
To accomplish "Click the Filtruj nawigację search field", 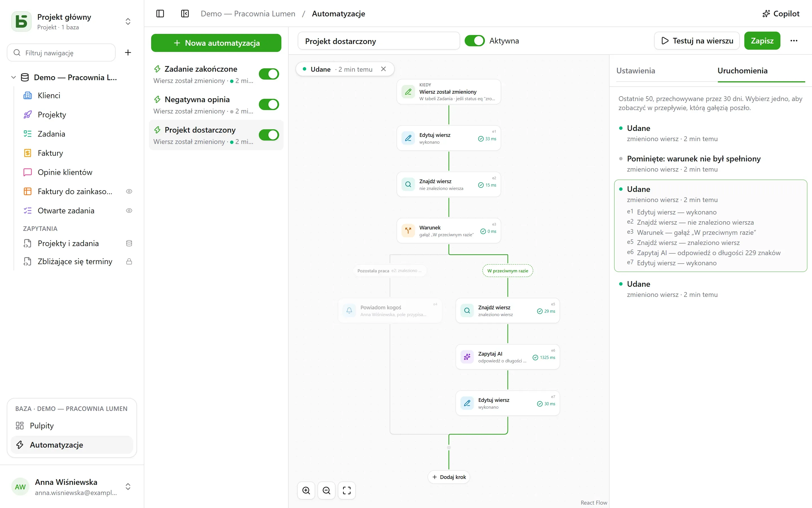I will (x=61, y=53).
